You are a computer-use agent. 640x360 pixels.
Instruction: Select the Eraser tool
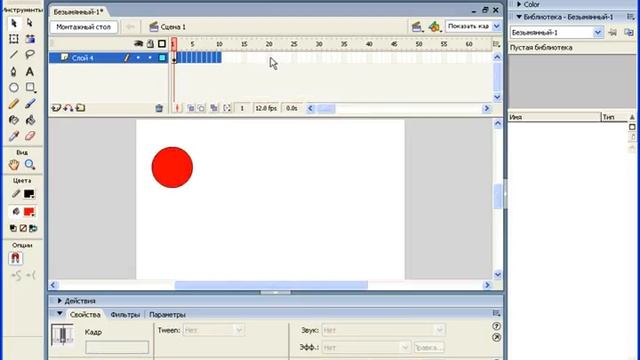pos(30,136)
